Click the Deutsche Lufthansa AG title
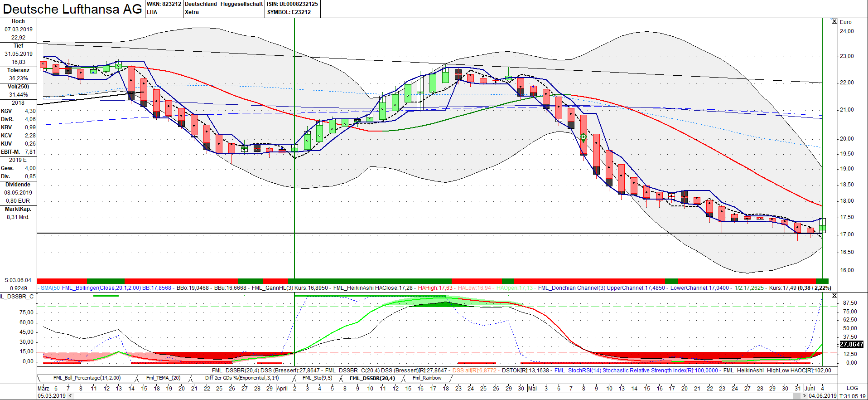This screenshot has height=400, width=868. [x=72, y=9]
